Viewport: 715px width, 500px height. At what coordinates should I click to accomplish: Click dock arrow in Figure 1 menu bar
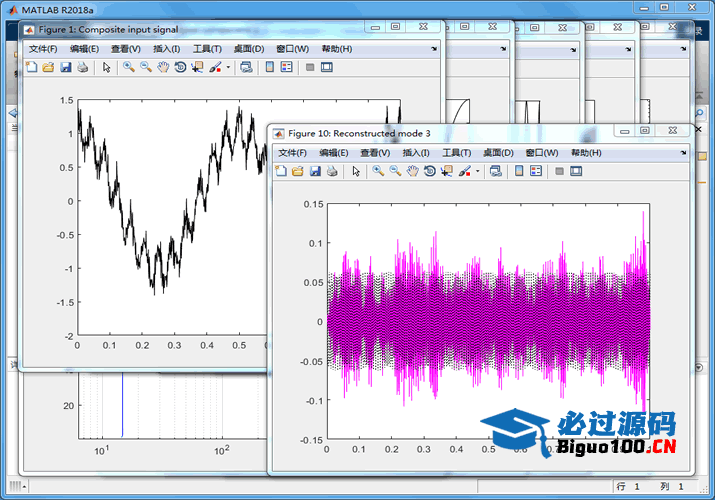tap(434, 49)
